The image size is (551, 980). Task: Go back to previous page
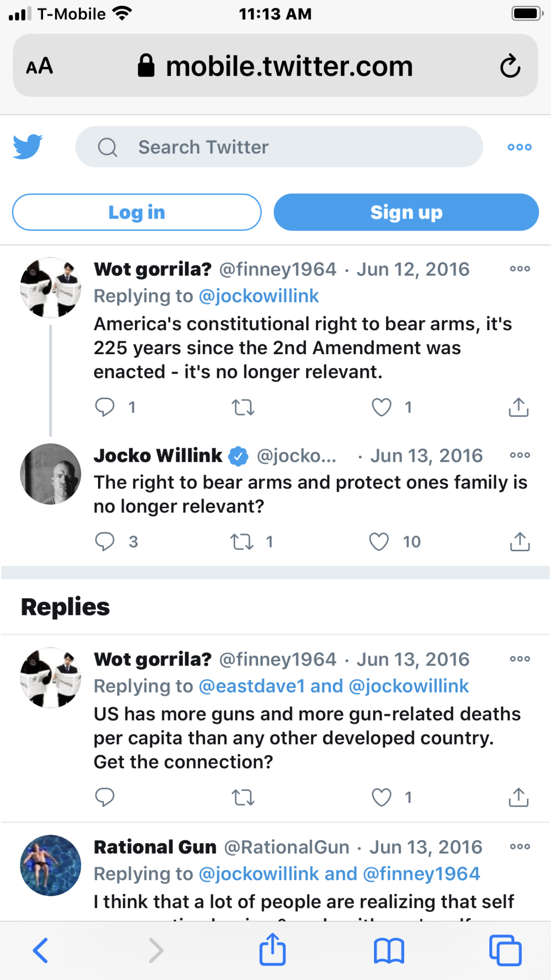41,950
